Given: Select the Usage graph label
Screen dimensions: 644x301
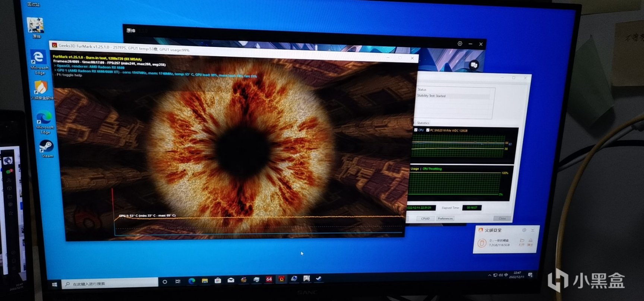Looking at the screenshot, I should [x=415, y=169].
